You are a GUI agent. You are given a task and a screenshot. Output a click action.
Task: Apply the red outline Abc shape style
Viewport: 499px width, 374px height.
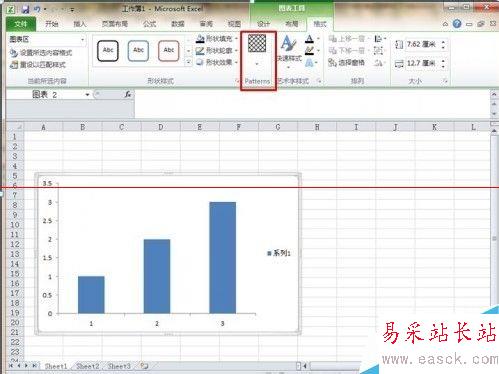[x=169, y=51]
